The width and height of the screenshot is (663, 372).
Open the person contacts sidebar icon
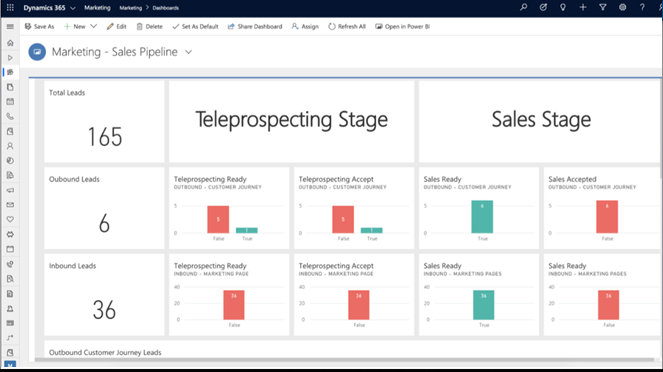tap(10, 146)
